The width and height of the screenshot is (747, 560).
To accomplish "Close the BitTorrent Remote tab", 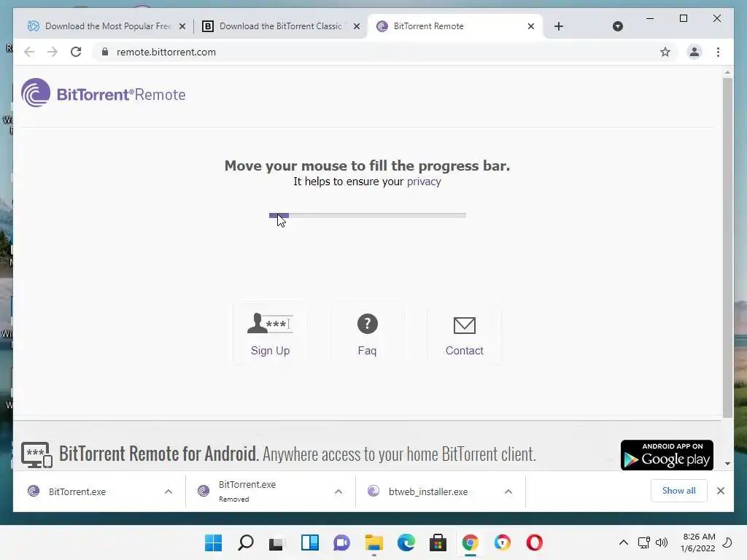I will coord(531,26).
